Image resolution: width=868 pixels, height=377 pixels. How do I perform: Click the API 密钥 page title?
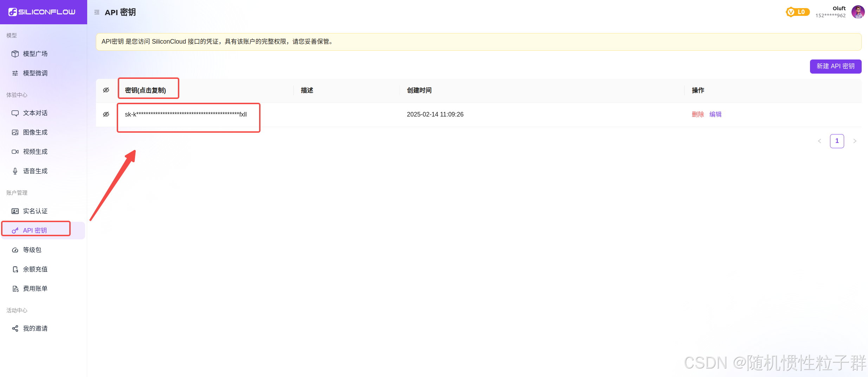120,12
